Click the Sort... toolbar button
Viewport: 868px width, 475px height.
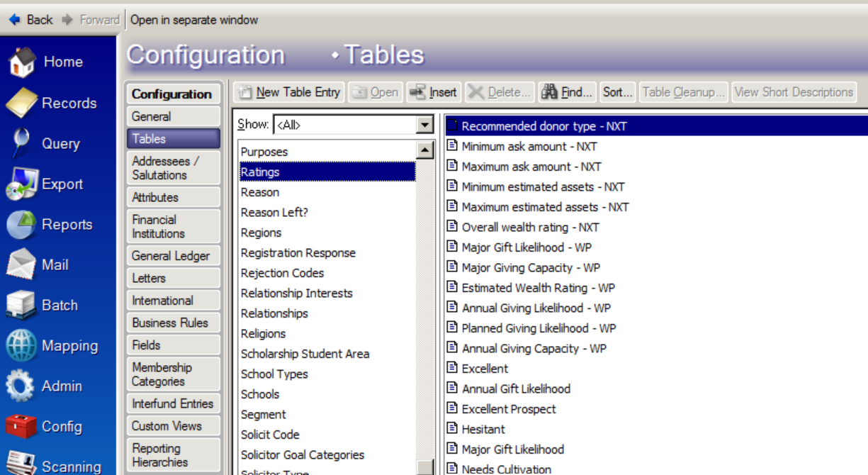point(617,92)
